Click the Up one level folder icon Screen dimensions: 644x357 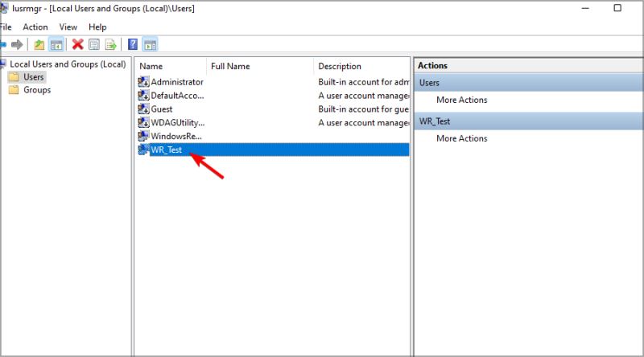[39, 44]
